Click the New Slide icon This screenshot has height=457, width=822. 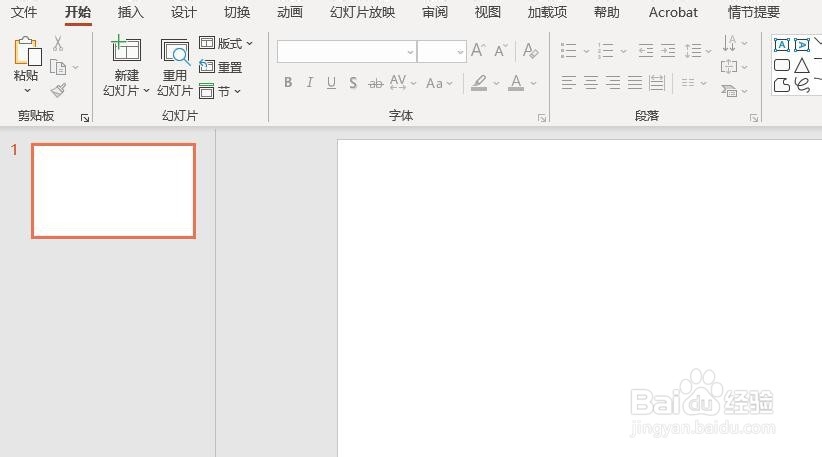tap(126, 50)
